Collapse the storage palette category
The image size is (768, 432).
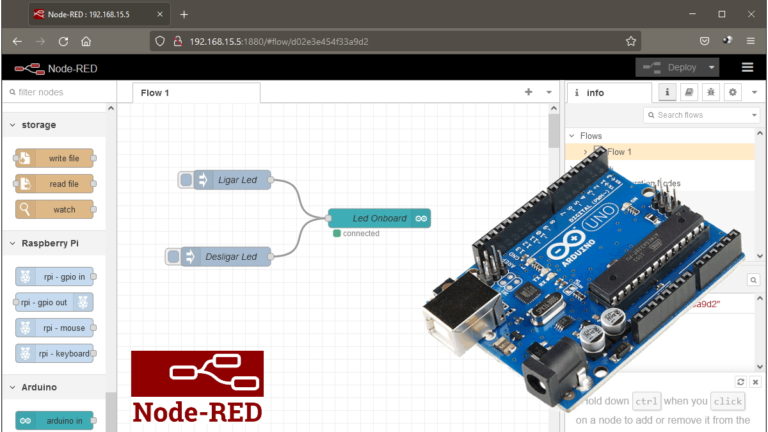(x=12, y=125)
